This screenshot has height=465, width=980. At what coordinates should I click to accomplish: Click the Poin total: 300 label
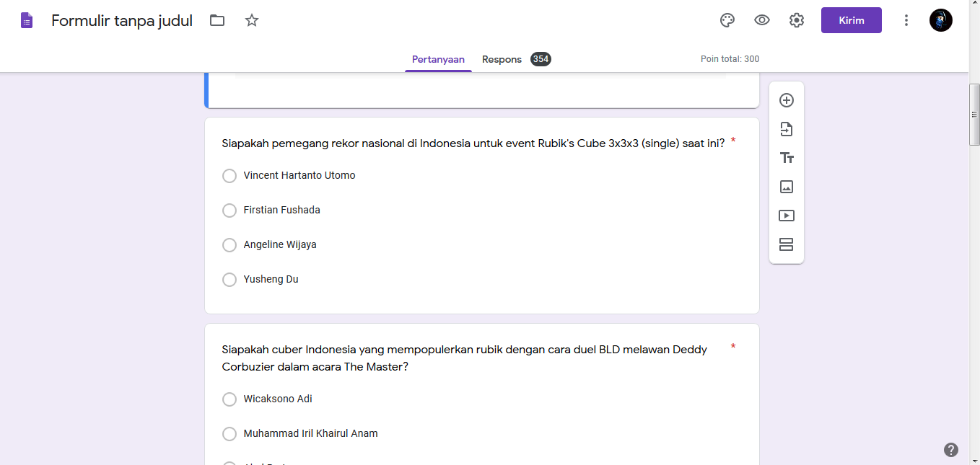point(730,59)
